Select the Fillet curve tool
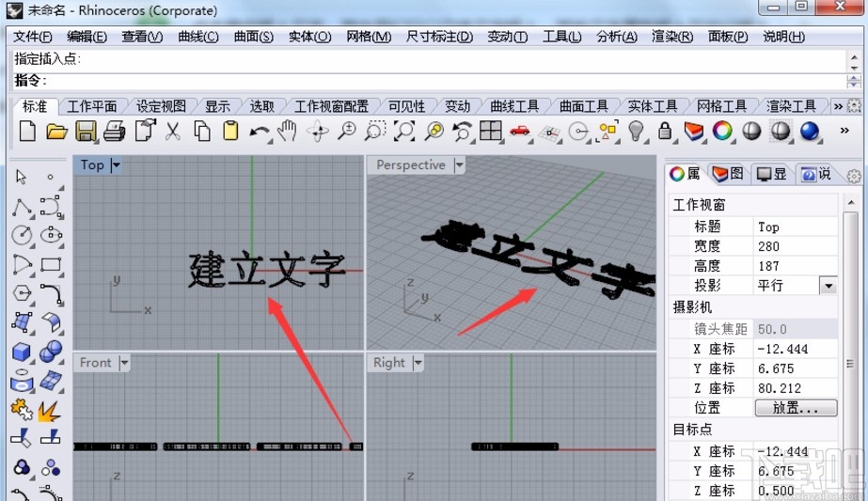The width and height of the screenshot is (868, 501). [51, 293]
